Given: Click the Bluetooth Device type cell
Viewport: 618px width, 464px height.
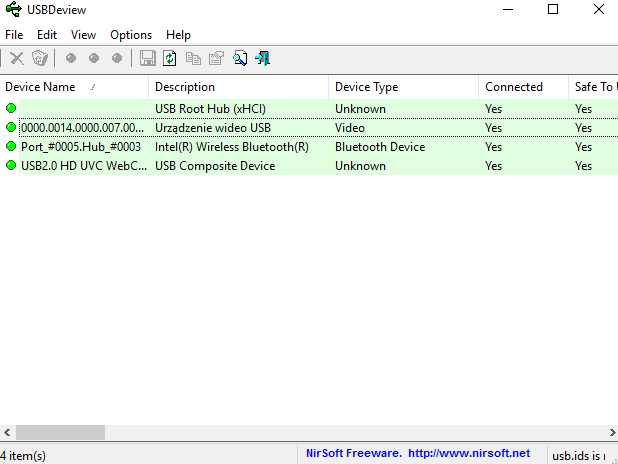Looking at the screenshot, I should (380, 147).
